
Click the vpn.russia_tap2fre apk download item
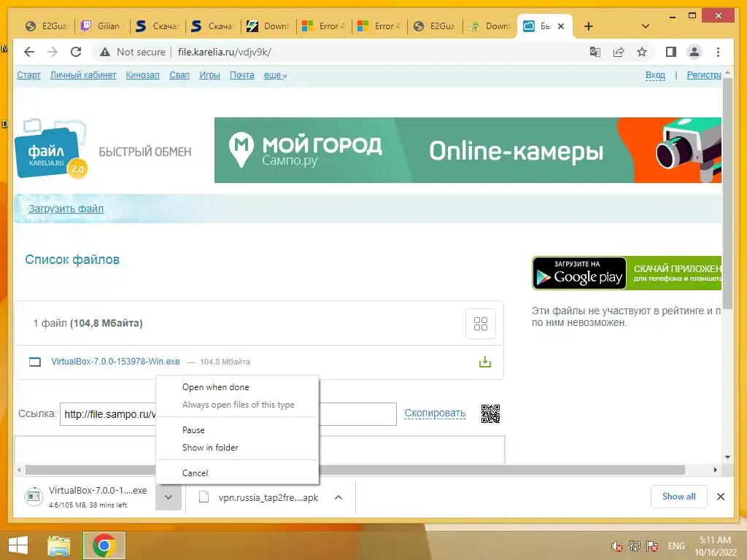pos(260,497)
